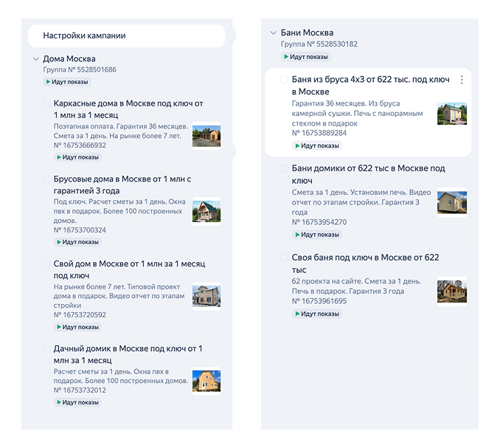Screen dimensions: 500x448
Task: Select ad number № 16753954270
Action: point(319,222)
